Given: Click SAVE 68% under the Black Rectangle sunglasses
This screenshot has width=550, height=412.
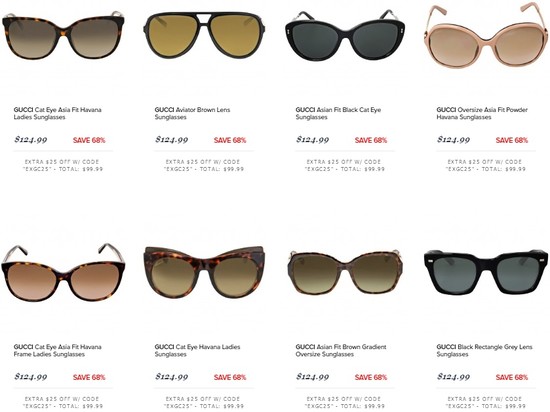Looking at the screenshot, I should coord(512,377).
